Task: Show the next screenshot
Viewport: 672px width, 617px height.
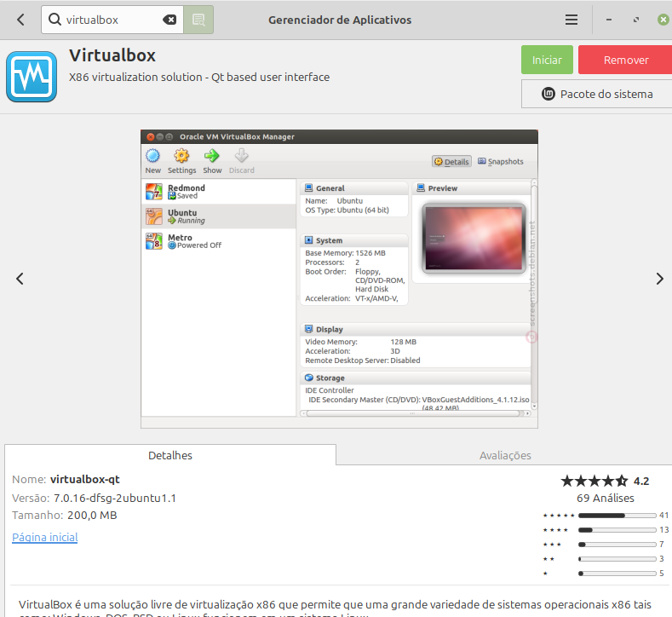Action: pyautogui.click(x=658, y=279)
